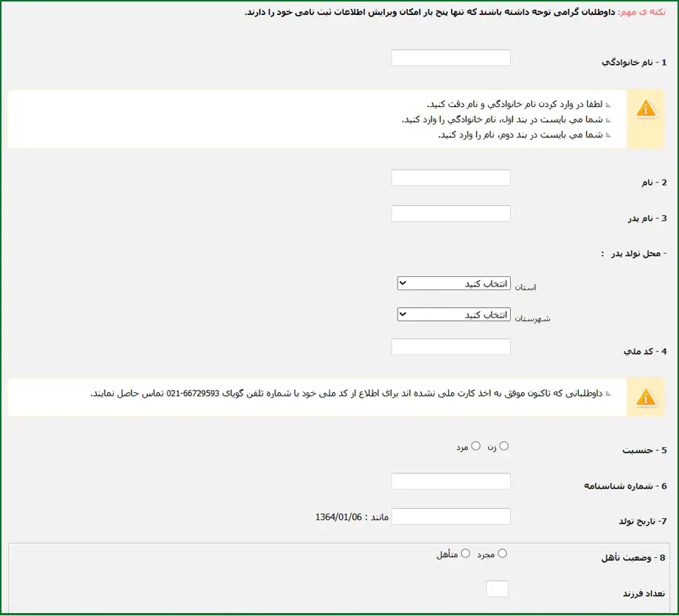Click the sample date text 1364/01/06
Screen dimensions: 679x616
tap(339, 518)
